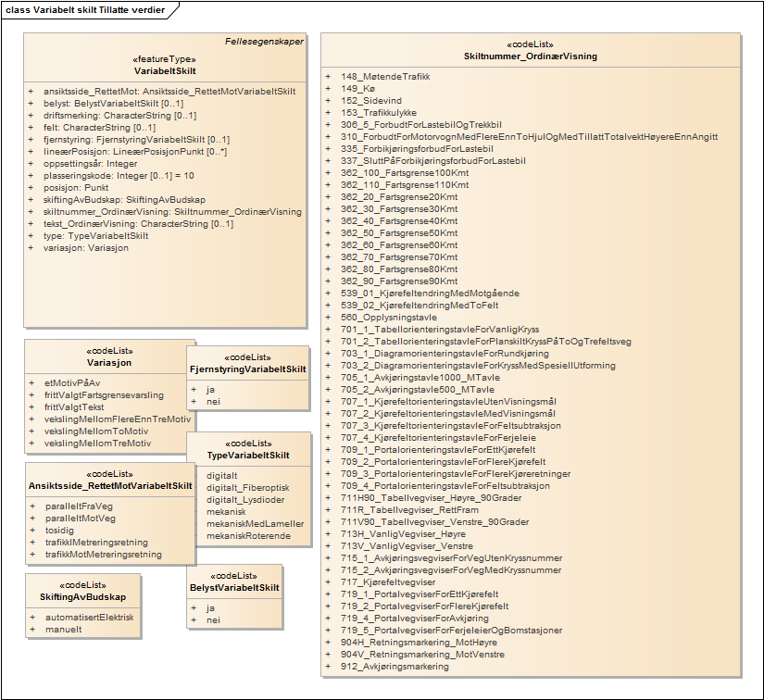
Task: Select the Variasjon codeList box title
Action: [x=108, y=363]
